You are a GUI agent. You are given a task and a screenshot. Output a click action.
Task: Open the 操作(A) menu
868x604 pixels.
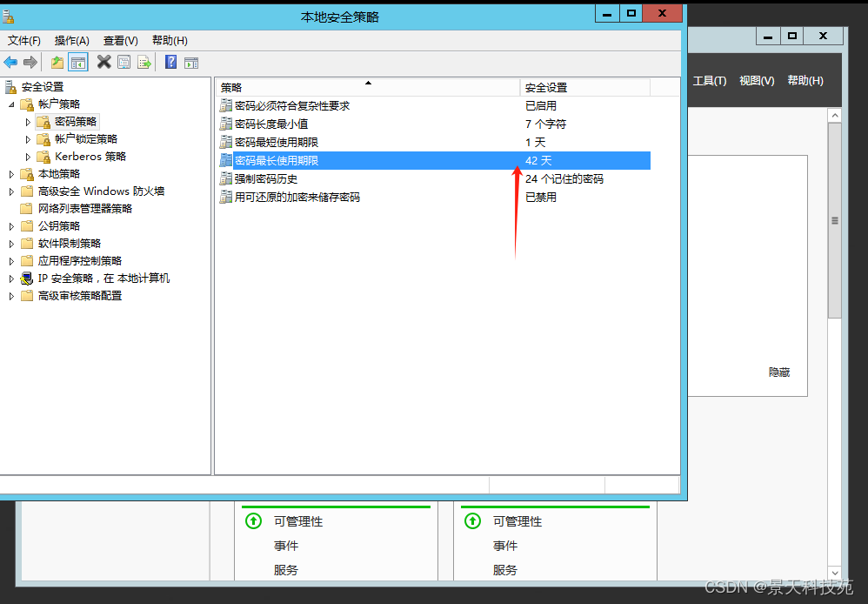tap(72, 40)
